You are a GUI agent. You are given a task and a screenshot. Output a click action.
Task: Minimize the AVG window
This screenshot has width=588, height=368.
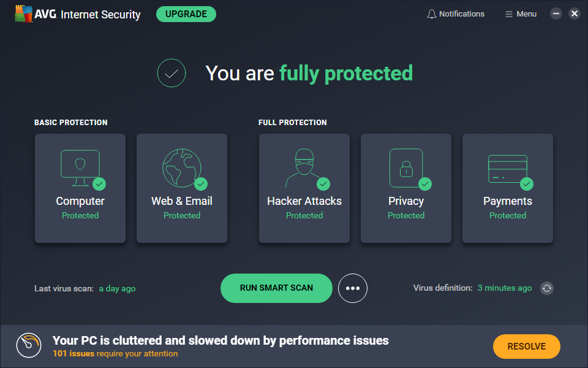[x=556, y=13]
